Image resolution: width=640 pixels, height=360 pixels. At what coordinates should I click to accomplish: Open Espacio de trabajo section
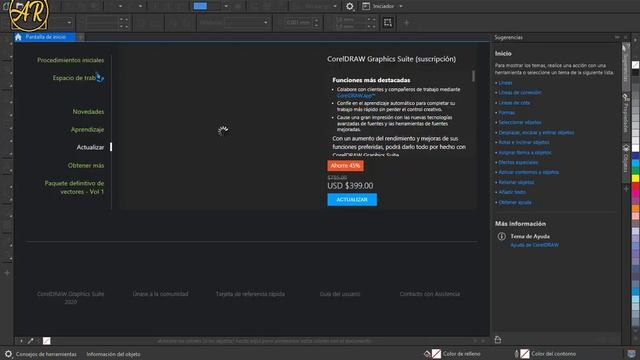coord(78,78)
